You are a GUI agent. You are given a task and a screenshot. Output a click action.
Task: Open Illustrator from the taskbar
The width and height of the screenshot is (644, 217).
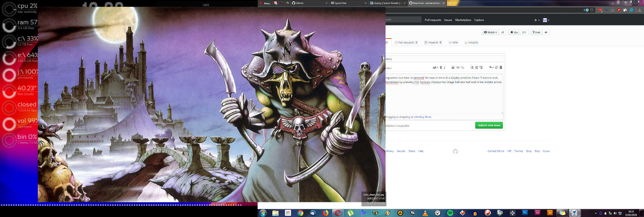click(550, 213)
